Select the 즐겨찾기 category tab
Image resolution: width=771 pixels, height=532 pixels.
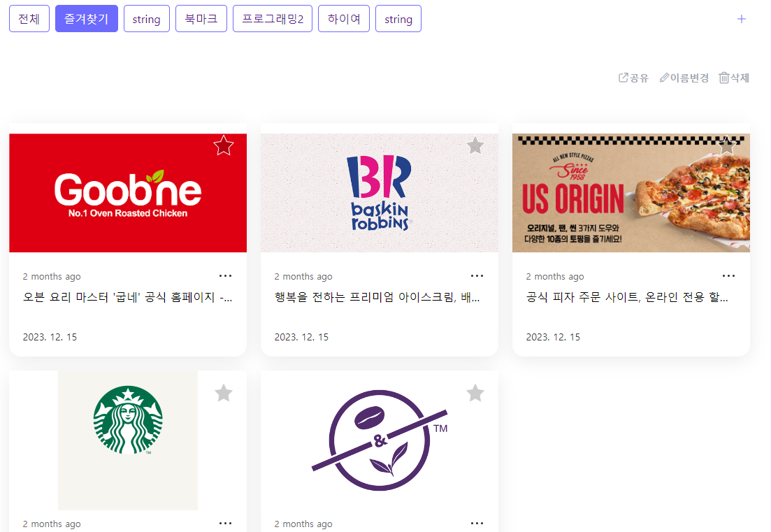[x=87, y=19]
